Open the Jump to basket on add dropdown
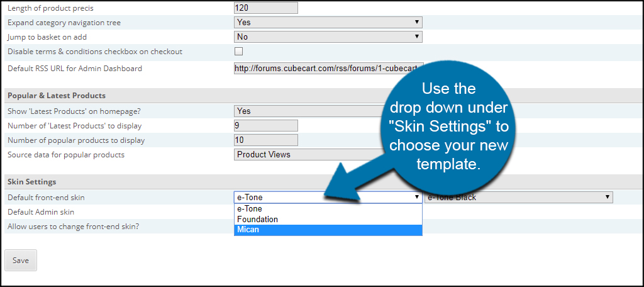644x287 pixels. click(327, 37)
